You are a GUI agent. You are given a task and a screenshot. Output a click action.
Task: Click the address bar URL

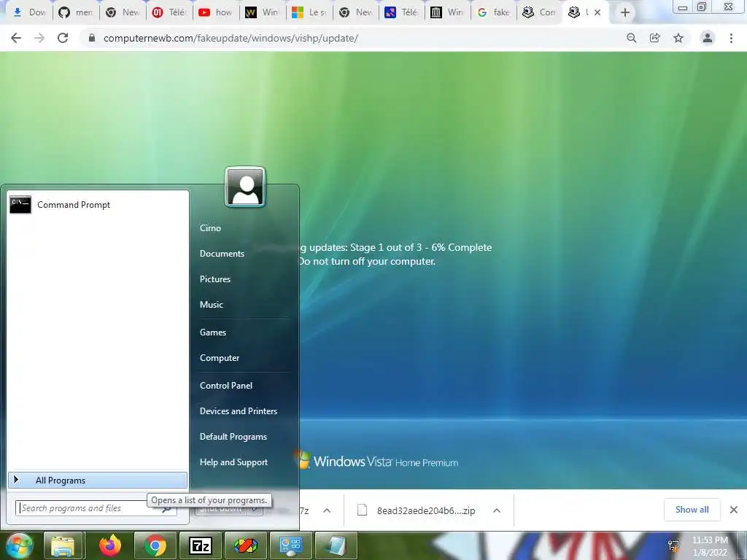pyautogui.click(x=231, y=38)
